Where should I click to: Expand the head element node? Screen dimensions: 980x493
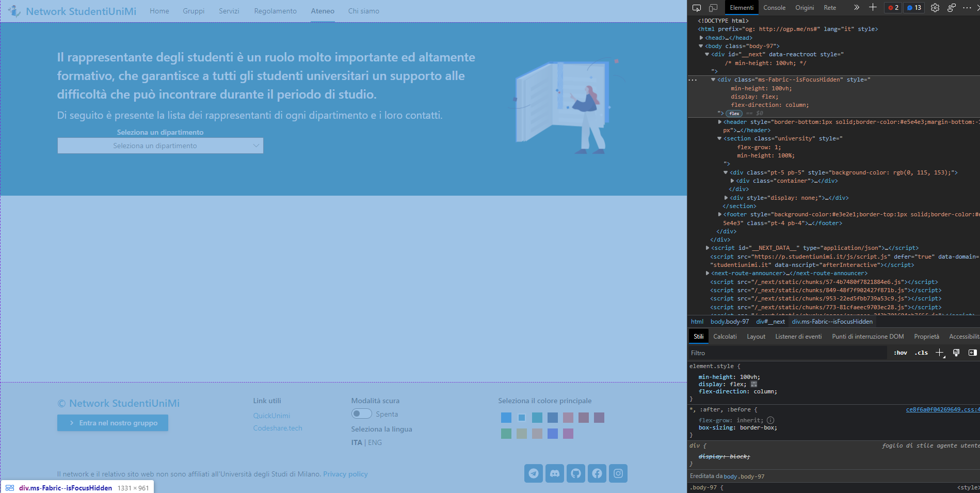[701, 38]
